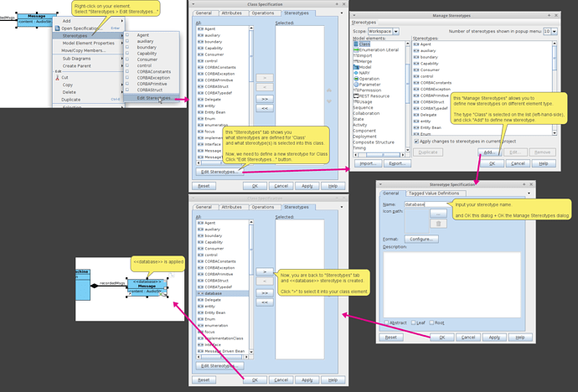Click Manage Stereotypes model elements horizontal scrollbar
The image size is (578, 392).
(x=379, y=155)
